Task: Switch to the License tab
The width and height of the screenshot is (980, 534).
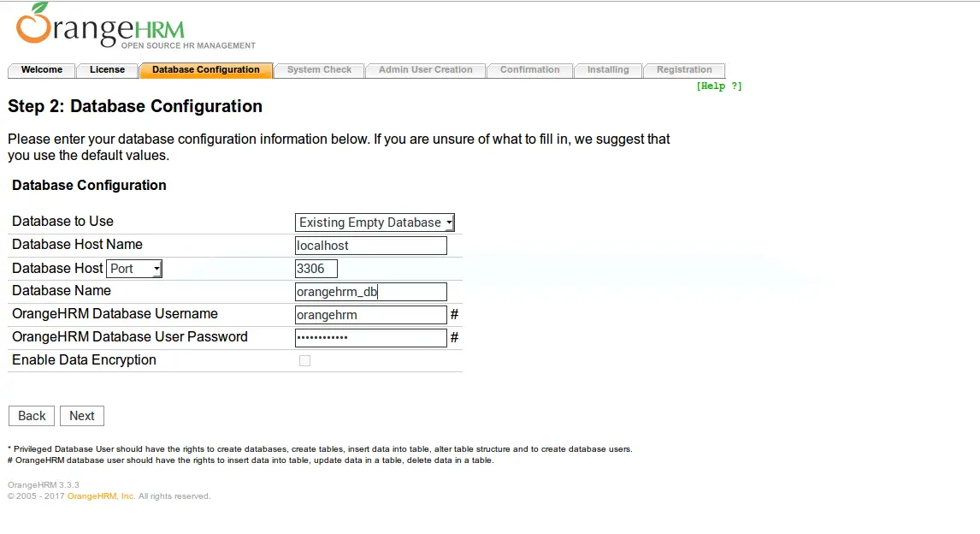Action: (x=107, y=70)
